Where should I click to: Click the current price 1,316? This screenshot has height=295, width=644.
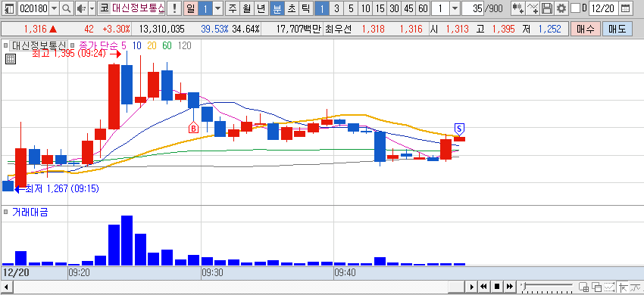click(x=36, y=29)
